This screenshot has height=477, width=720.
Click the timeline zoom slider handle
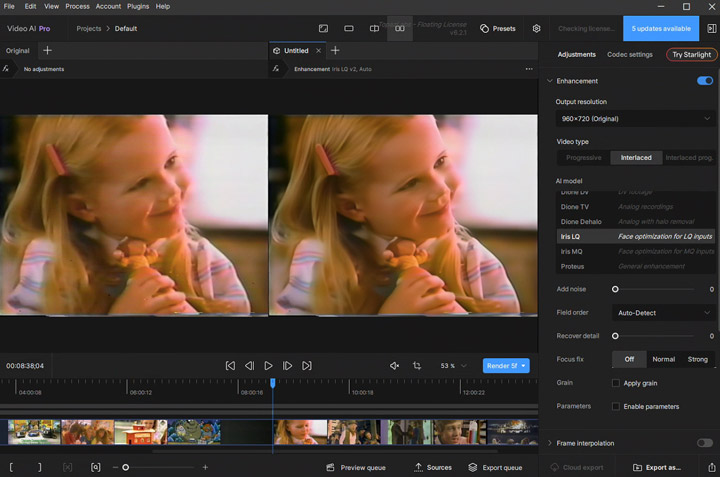click(125, 467)
